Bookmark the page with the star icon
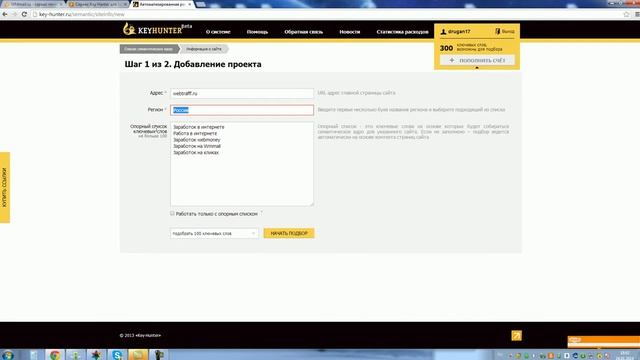 [x=627, y=14]
